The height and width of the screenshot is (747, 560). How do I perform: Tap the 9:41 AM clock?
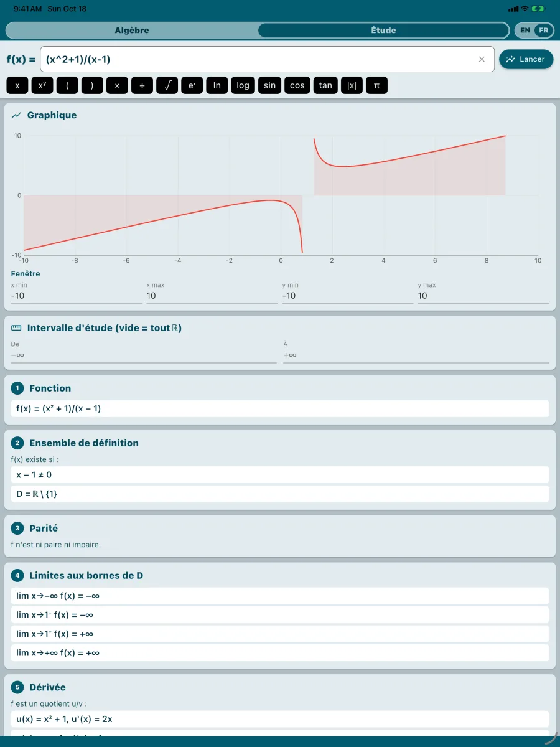27,9
